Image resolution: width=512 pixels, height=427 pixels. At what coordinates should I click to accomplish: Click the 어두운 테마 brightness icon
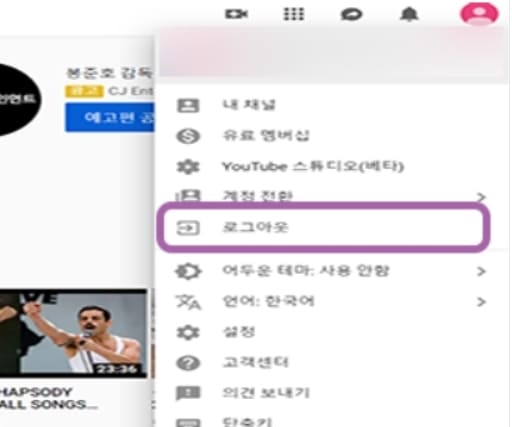pyautogui.click(x=188, y=271)
